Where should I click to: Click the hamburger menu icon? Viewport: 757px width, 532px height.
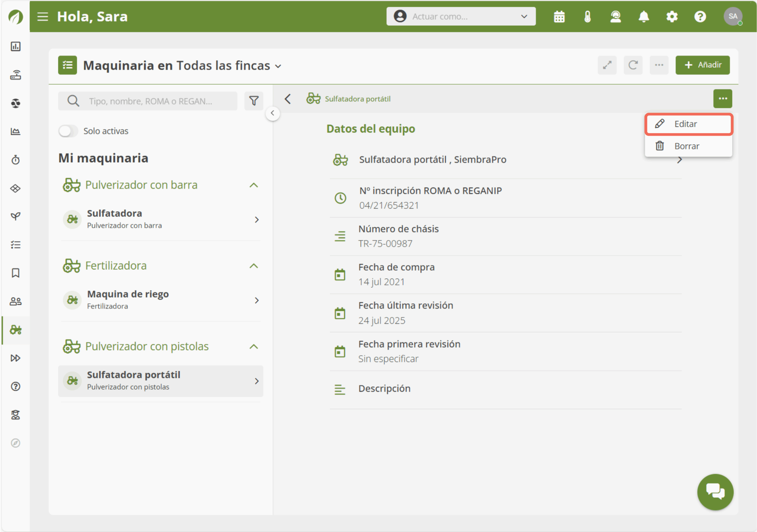point(43,17)
